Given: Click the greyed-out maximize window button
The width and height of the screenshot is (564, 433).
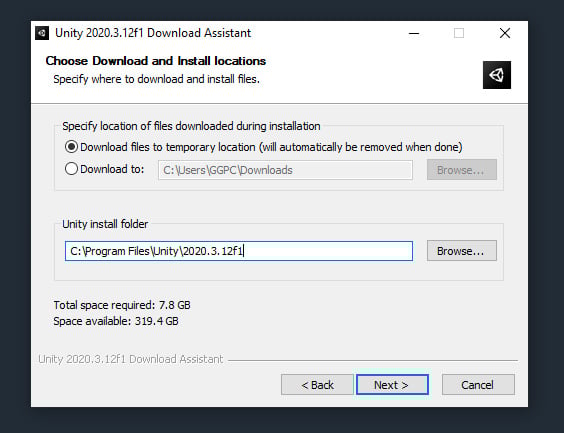Looking at the screenshot, I should 459,33.
